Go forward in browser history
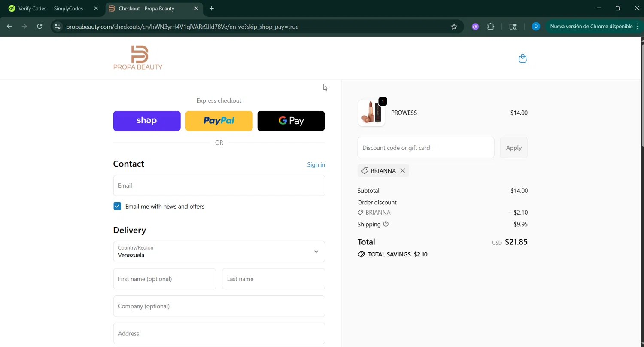The image size is (644, 347). (x=24, y=27)
